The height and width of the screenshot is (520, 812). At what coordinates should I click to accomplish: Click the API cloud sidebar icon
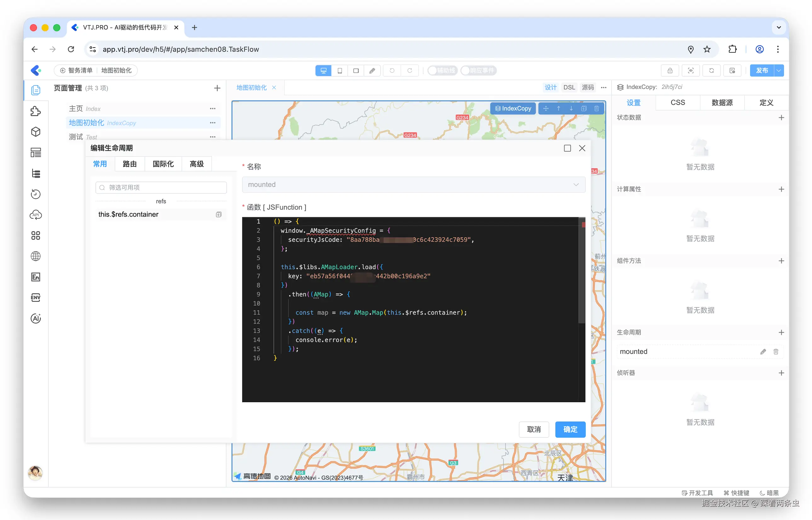point(36,215)
